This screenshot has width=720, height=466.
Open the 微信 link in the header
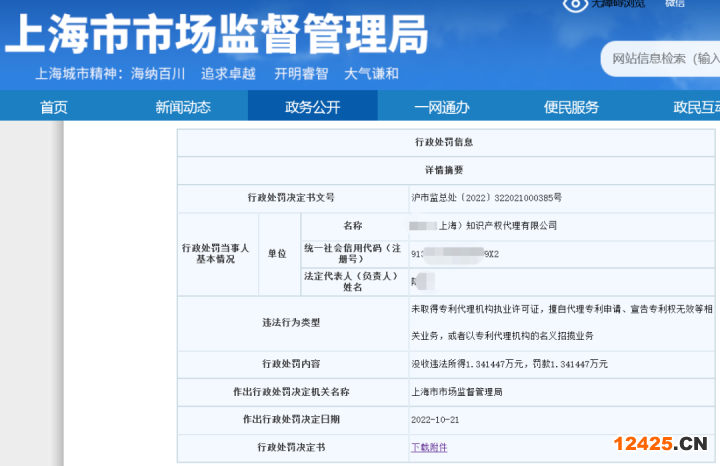tap(675, 4)
